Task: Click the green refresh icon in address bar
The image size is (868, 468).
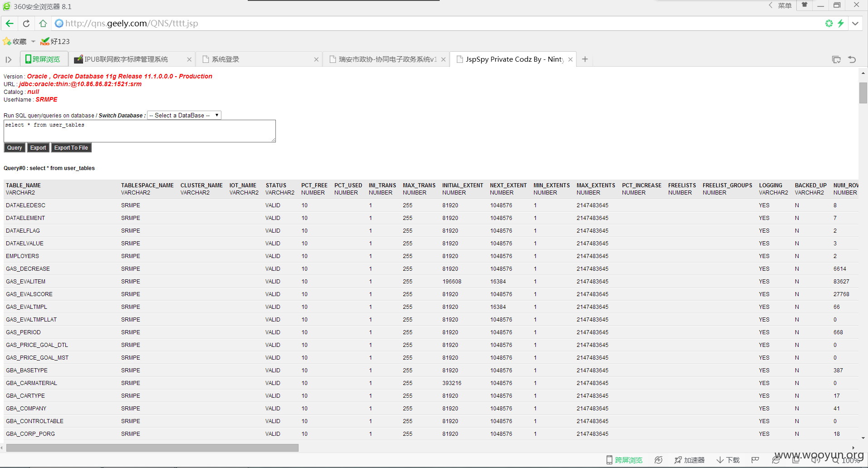Action: 829,24
